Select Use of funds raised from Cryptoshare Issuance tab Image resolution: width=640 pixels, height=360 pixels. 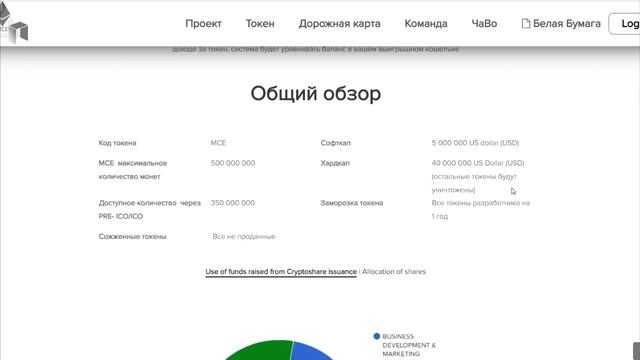point(281,272)
